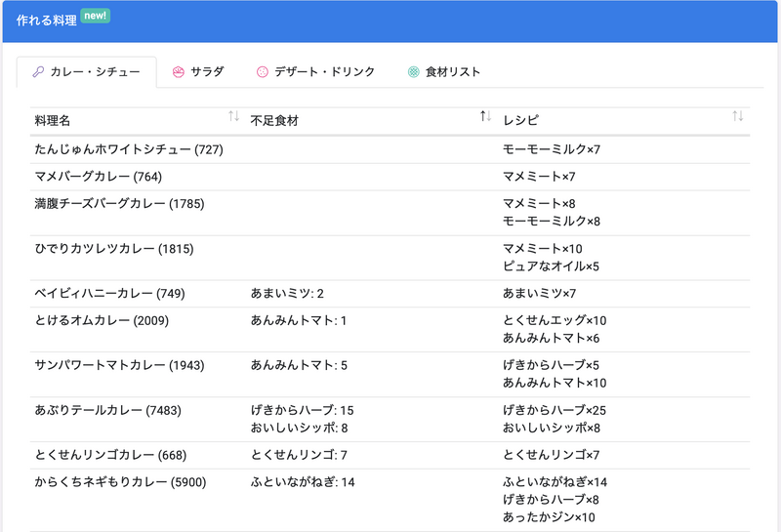The width and height of the screenshot is (781, 532).
Task: Click the あまいミツ: 2 missing ingredient cell
Action: tap(286, 294)
